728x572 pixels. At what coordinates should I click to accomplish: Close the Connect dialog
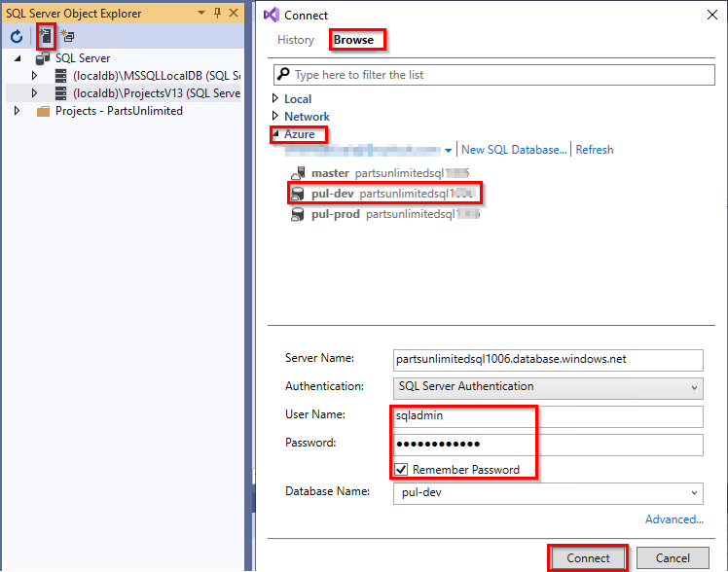click(x=711, y=15)
